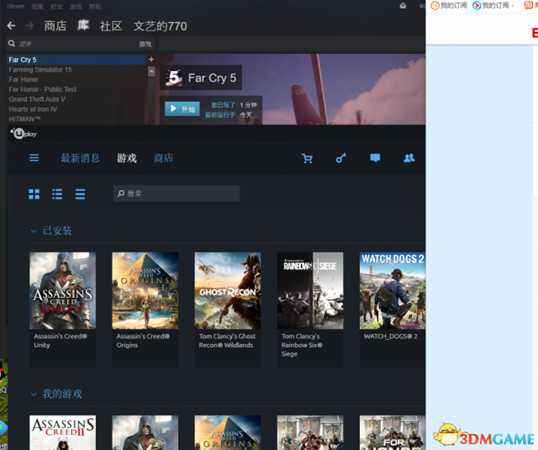Click the Steam back arrow
Viewport: 538px width, 450px height.
(x=11, y=26)
